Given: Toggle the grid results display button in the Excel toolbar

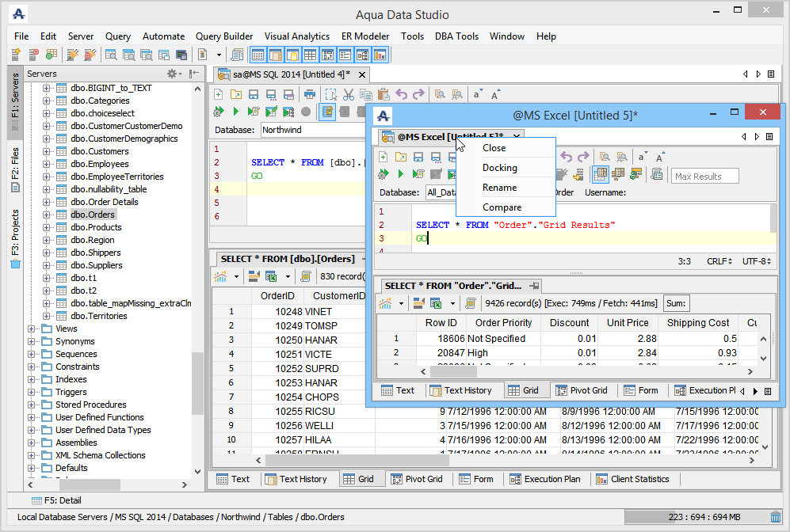Looking at the screenshot, I should [601, 175].
